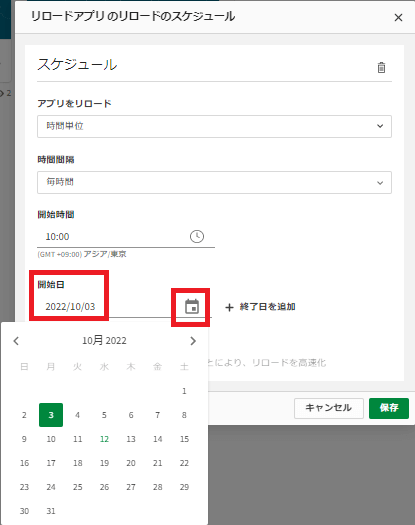Expand the アプリをリロード frequency dropdown
415x525 pixels.
pyautogui.click(x=214, y=126)
